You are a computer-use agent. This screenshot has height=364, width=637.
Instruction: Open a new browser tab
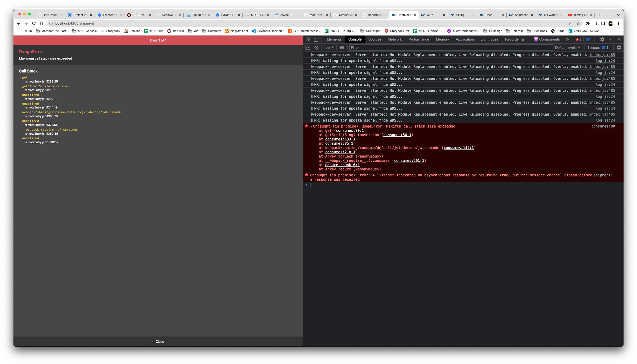(x=599, y=15)
